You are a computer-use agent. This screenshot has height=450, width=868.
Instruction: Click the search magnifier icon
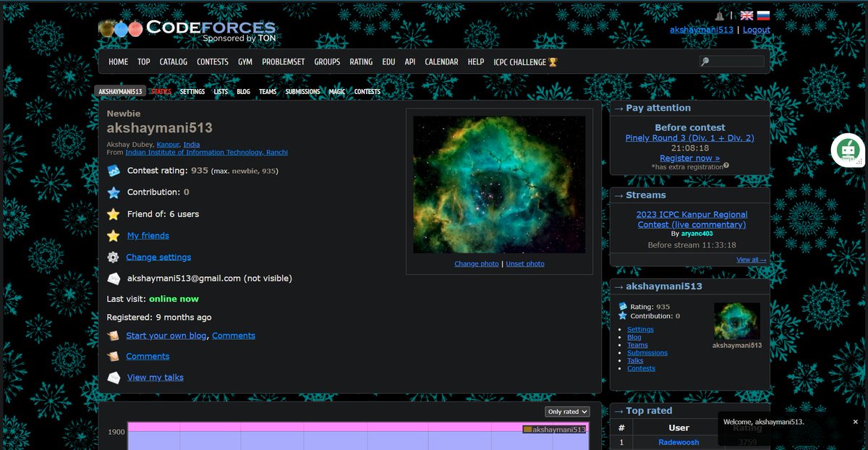pos(705,62)
